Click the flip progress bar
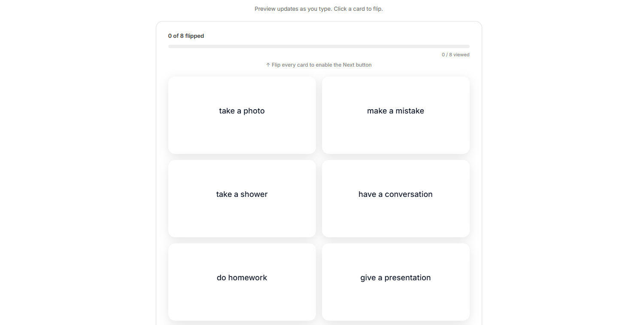644x325 pixels. point(319,46)
